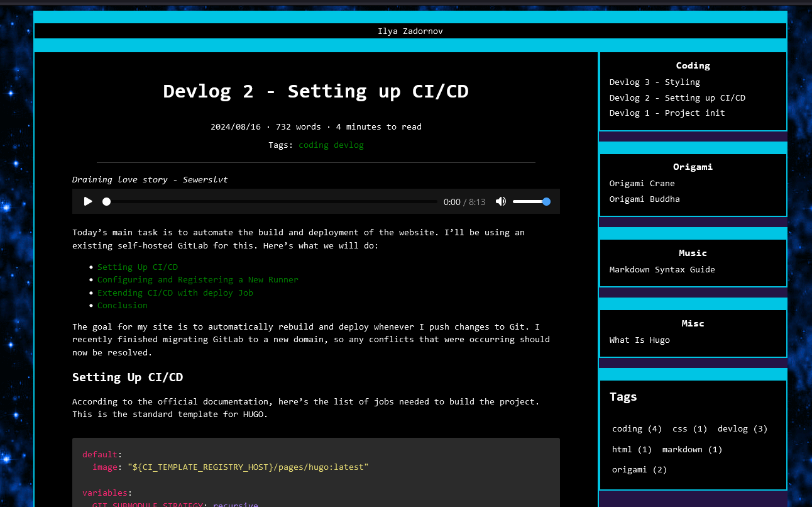
Task: Mute the audio player volume
Action: tap(501, 201)
